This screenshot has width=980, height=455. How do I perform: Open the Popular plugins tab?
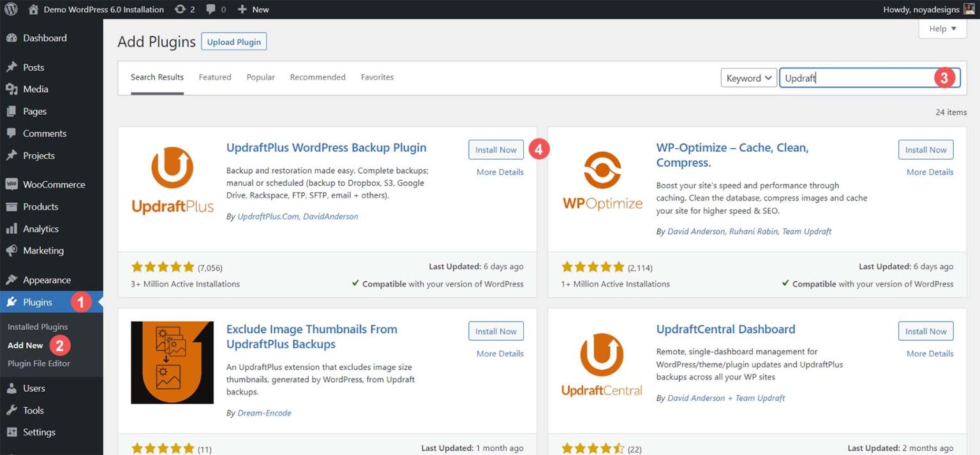(x=260, y=77)
